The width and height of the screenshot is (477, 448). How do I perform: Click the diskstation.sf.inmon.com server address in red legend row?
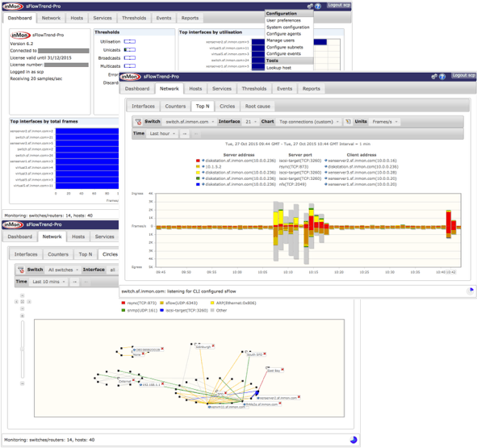(241, 161)
